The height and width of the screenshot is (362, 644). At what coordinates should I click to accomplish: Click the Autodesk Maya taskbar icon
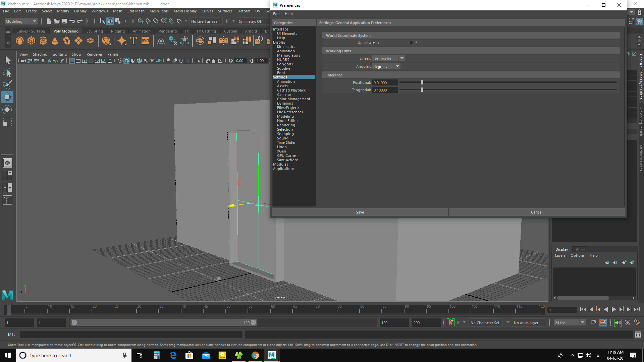click(272, 355)
